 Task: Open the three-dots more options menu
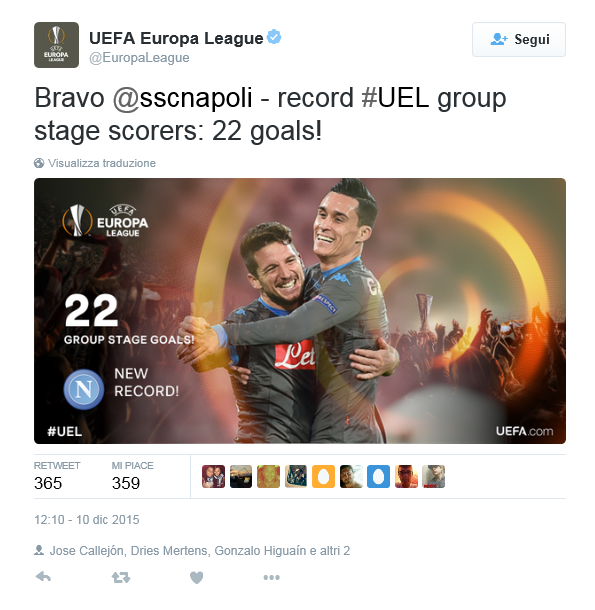point(271,578)
